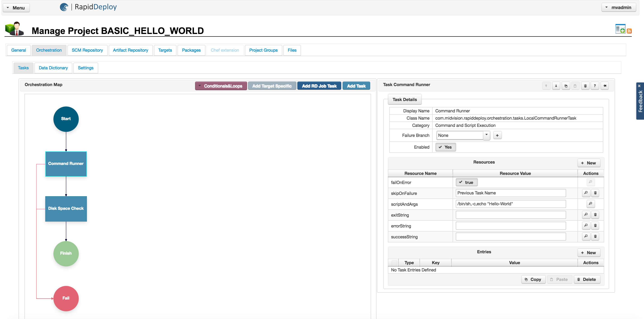This screenshot has height=319, width=644.
Task: Open the Failure Branch None dropdown
Action: coord(463,135)
